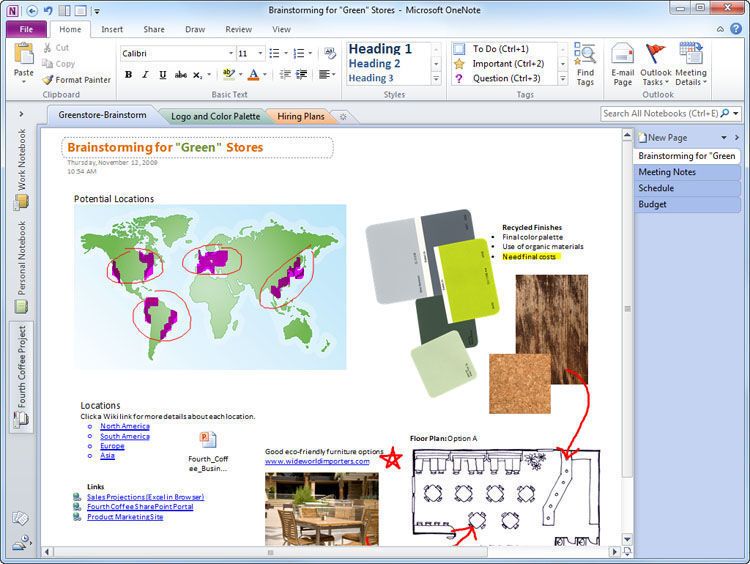Increase the paragraph indent
Viewport: 750px width, 564px height.
click(302, 74)
